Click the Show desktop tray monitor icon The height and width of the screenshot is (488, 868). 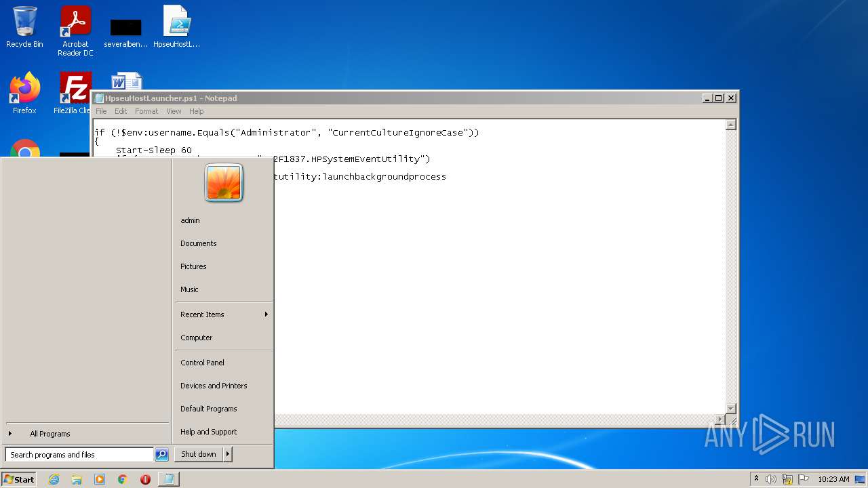coord(860,479)
